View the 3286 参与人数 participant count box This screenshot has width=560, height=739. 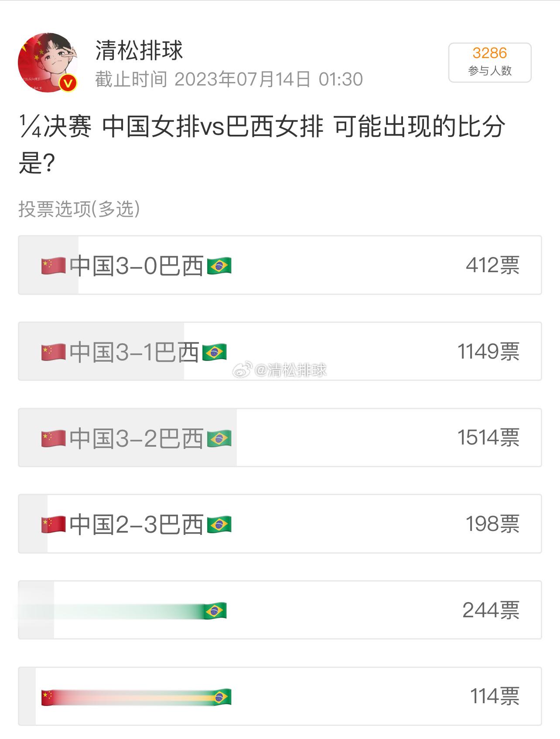click(490, 62)
